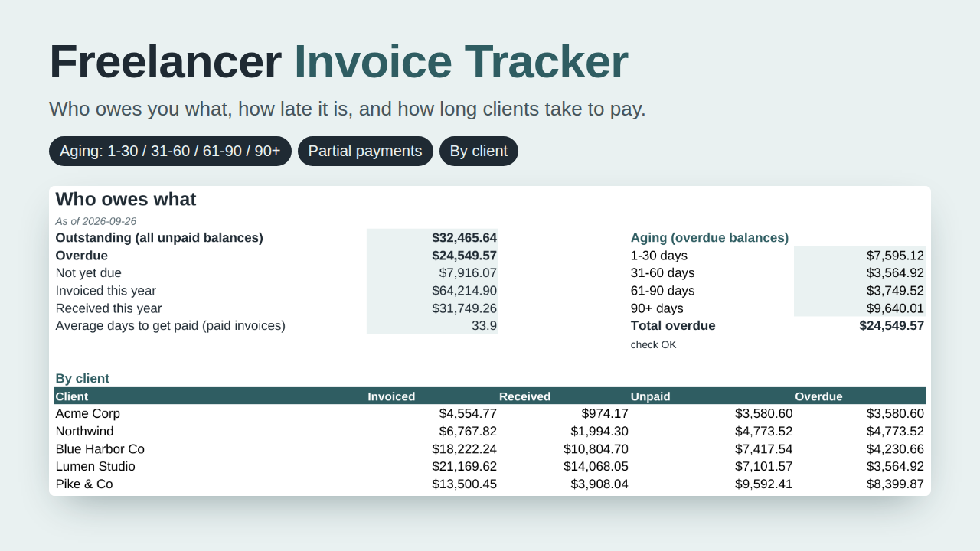The height and width of the screenshot is (551, 980).
Task: Select the 31-60 days aging label
Action: click(663, 273)
